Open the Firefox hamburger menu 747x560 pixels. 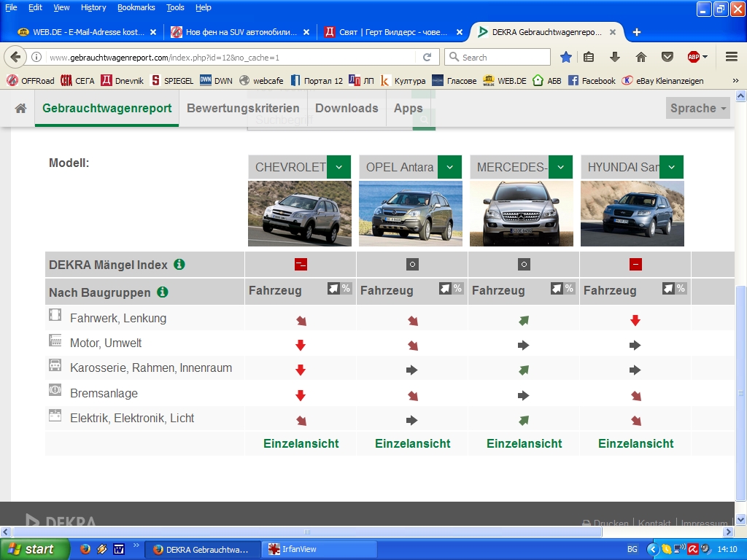732,57
